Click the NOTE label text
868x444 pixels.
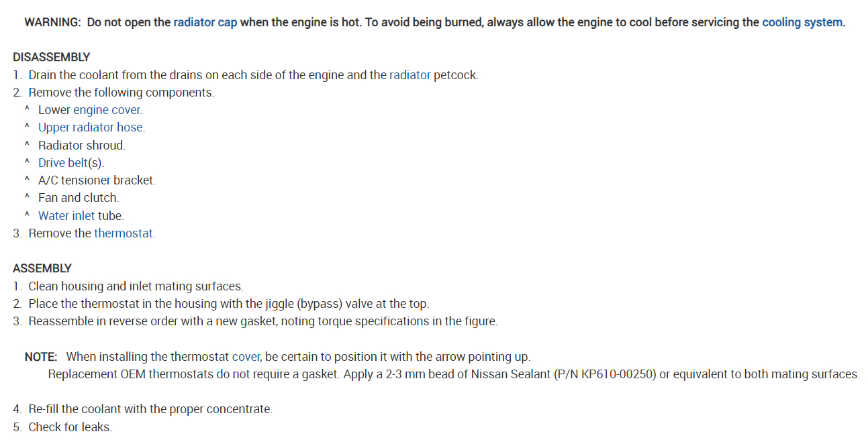click(x=41, y=357)
